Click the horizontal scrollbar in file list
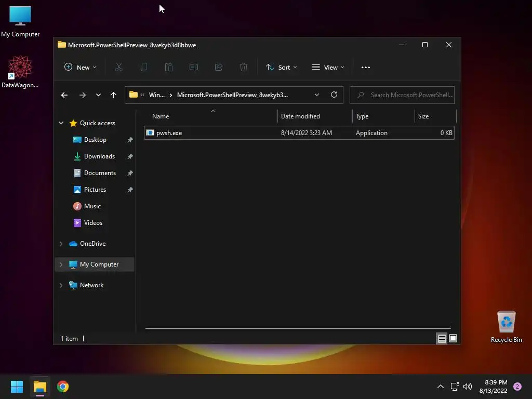Screen dimensions: 532x399 click(298, 328)
